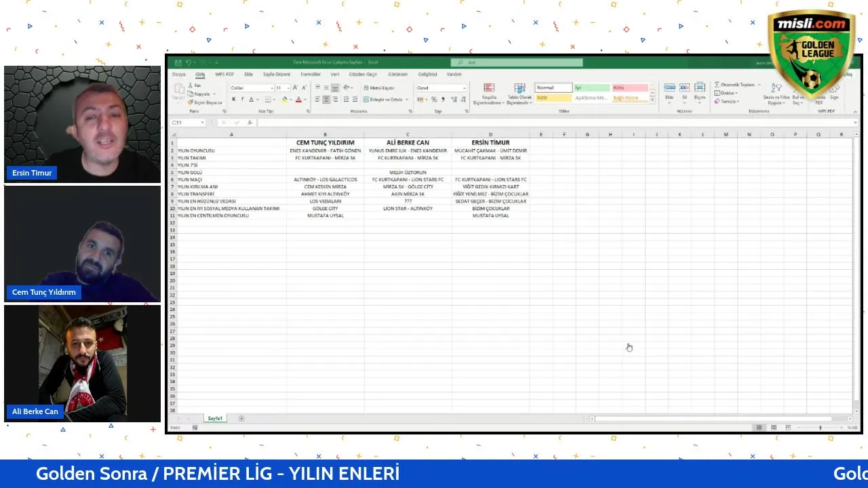Viewport: 868px width, 488px height.
Task: Toggle center horizontal alignment
Action: tap(326, 100)
